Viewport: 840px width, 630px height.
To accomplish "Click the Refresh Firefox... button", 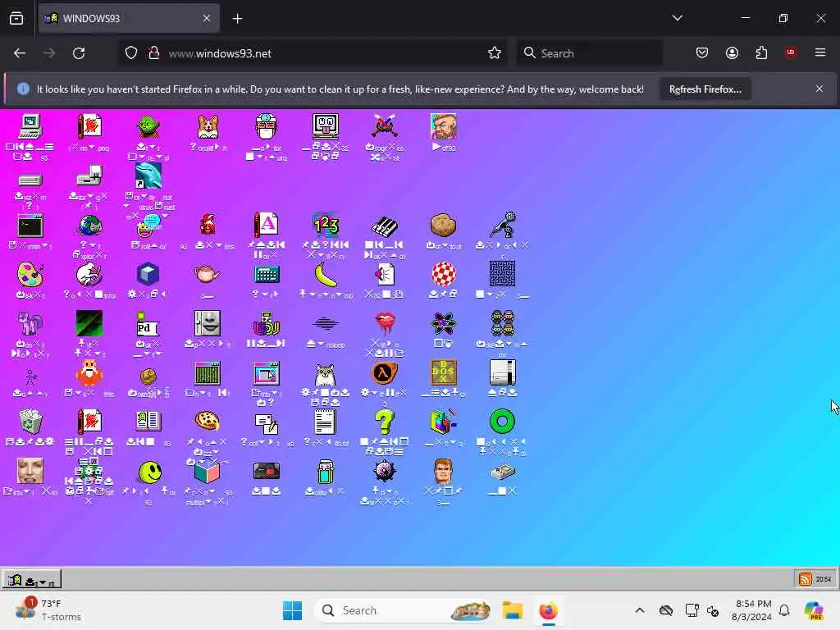I will pyautogui.click(x=705, y=89).
